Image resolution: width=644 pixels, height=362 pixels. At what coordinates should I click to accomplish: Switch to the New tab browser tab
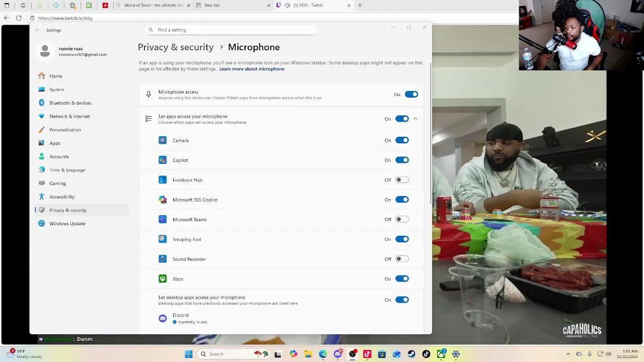click(233, 6)
